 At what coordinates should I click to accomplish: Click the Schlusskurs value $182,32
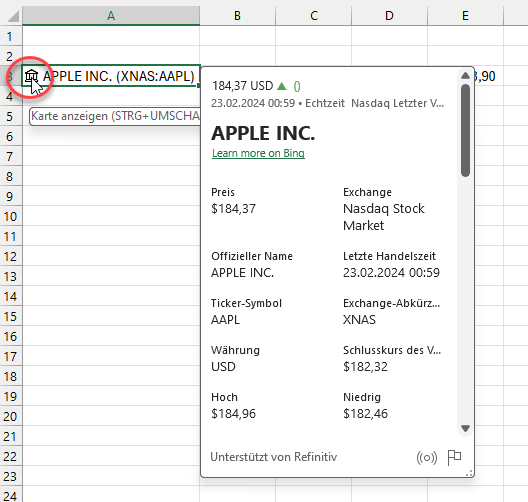(365, 367)
